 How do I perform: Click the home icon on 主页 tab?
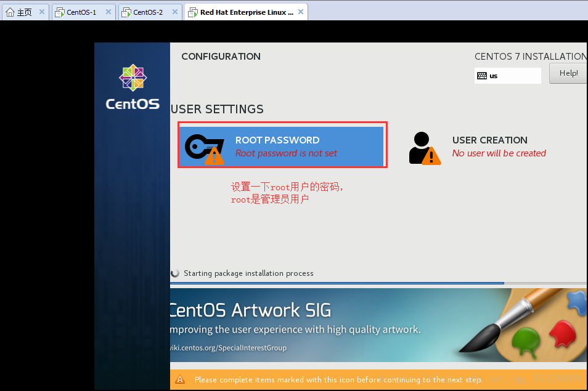pos(10,12)
